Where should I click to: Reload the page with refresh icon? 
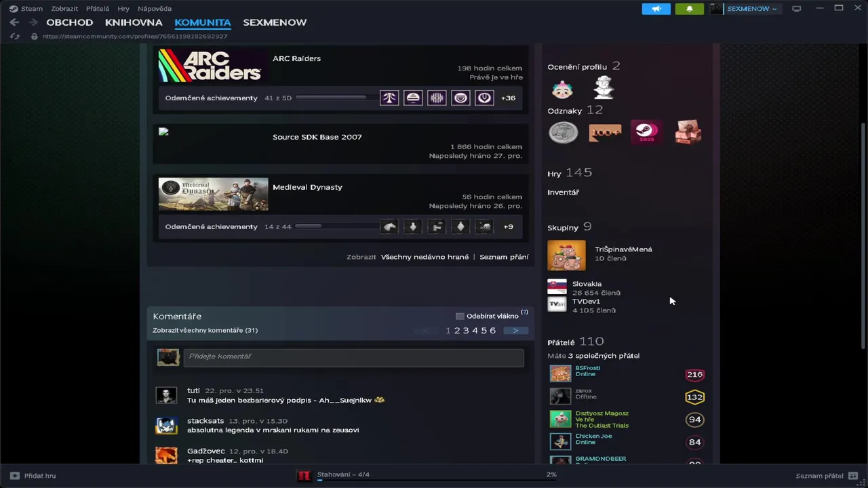pyautogui.click(x=16, y=36)
